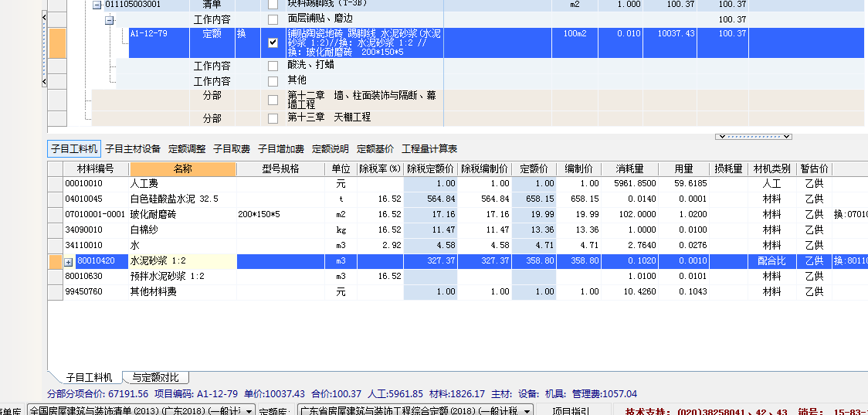Click the 材料编号 column header
Image resolution: width=868 pixels, height=415 pixels.
tap(96, 169)
